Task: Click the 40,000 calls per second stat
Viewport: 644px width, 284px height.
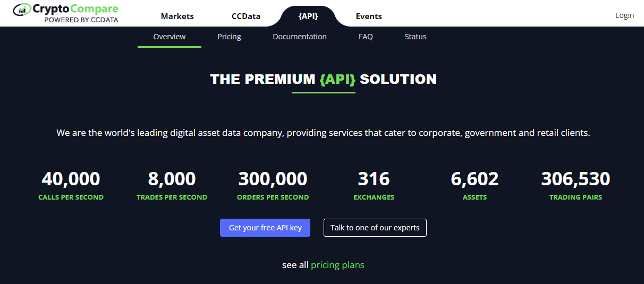Action: pyautogui.click(x=71, y=185)
